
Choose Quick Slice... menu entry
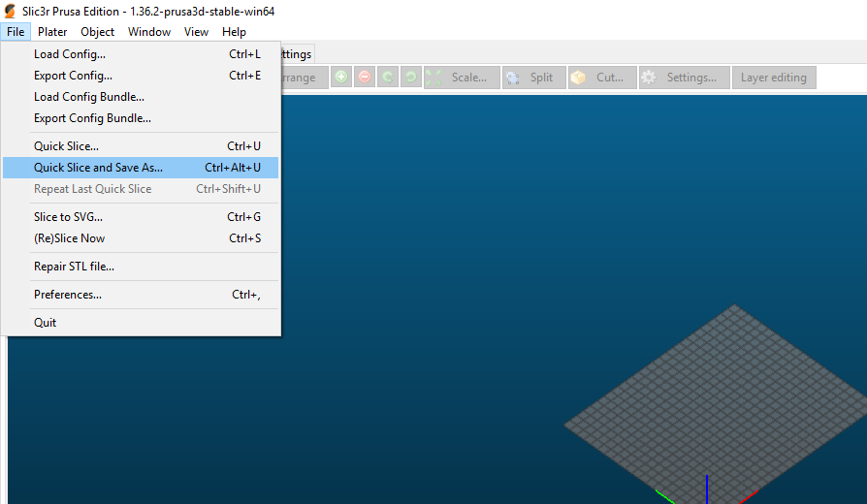141,146
